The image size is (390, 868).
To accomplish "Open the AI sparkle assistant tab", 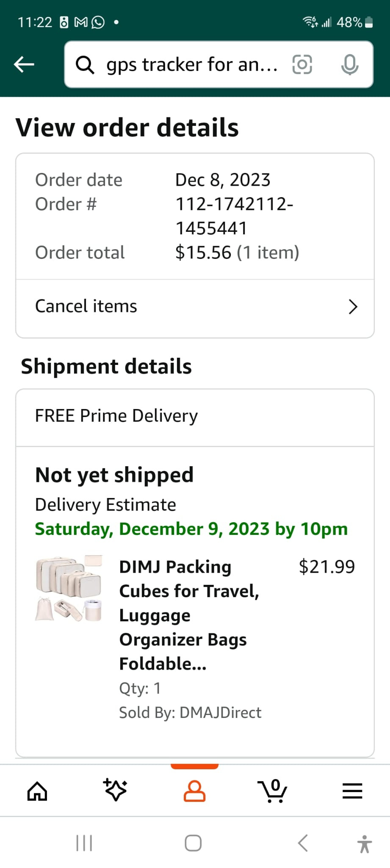I will point(115,790).
